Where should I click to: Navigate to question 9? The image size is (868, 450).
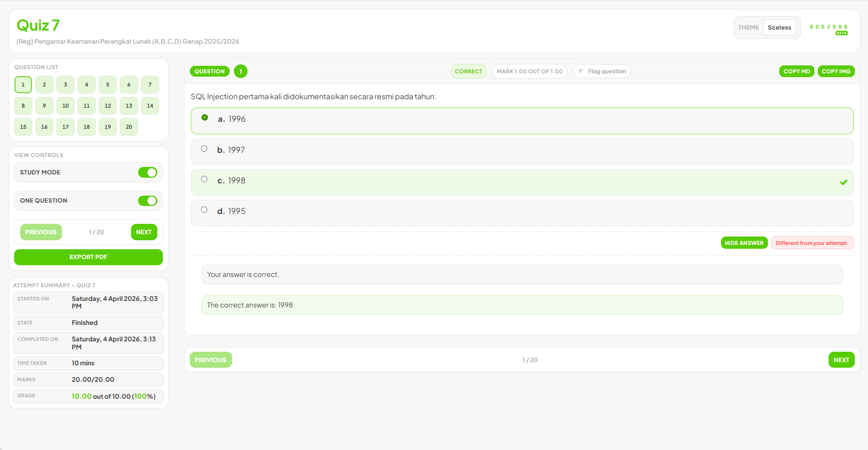click(44, 106)
